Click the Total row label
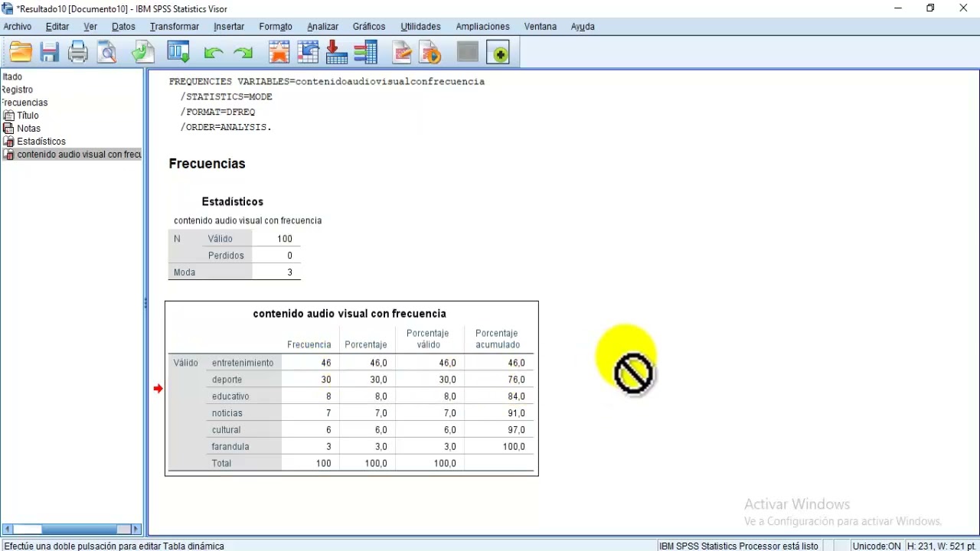The height and width of the screenshot is (551, 980). point(221,464)
